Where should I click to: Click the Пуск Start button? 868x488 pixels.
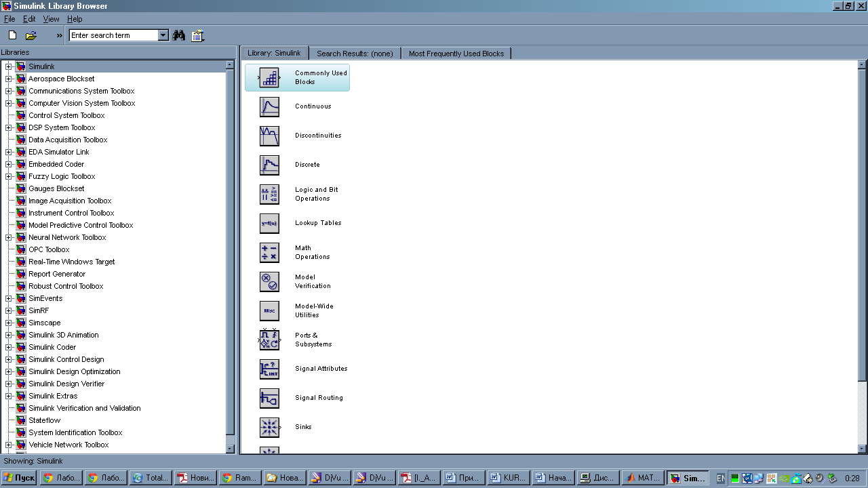(19, 478)
